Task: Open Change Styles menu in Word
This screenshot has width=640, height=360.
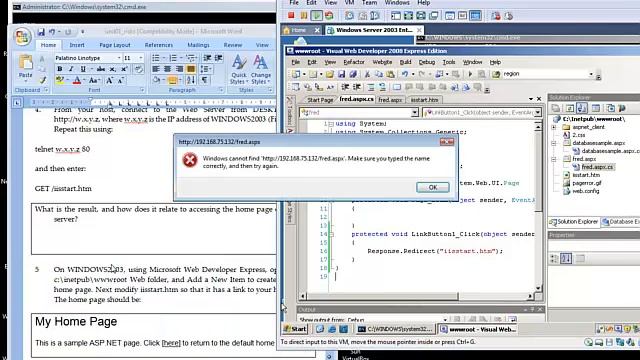Action: pyautogui.click(x=261, y=69)
